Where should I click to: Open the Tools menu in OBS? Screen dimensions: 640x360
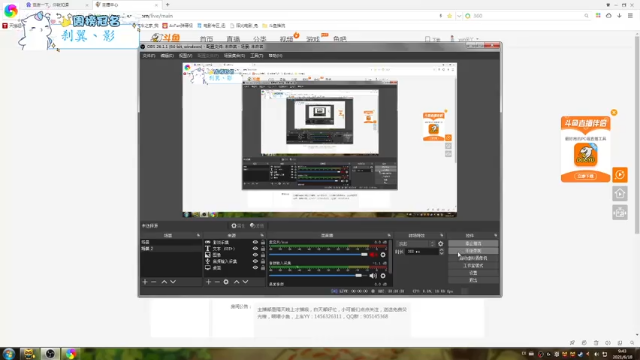click(x=257, y=56)
